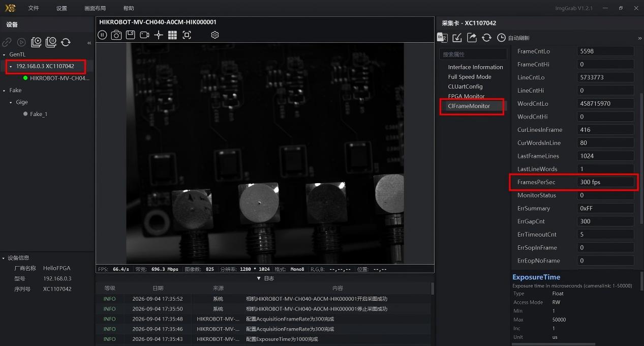Fit the image to the window with the frame icon
Image resolution: width=644 pixels, height=346 pixels.
coord(187,35)
